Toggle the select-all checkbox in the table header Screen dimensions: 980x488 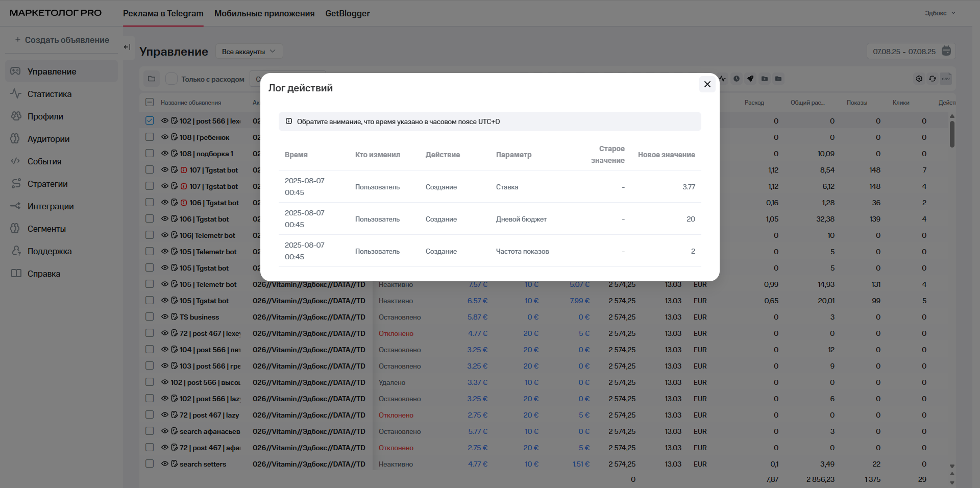[150, 102]
